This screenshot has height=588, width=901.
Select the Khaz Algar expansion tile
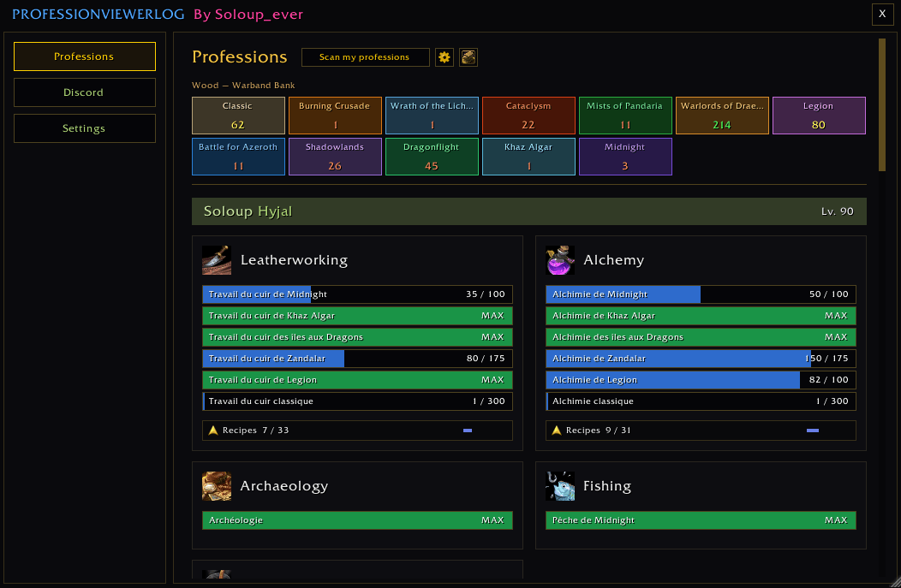click(528, 156)
